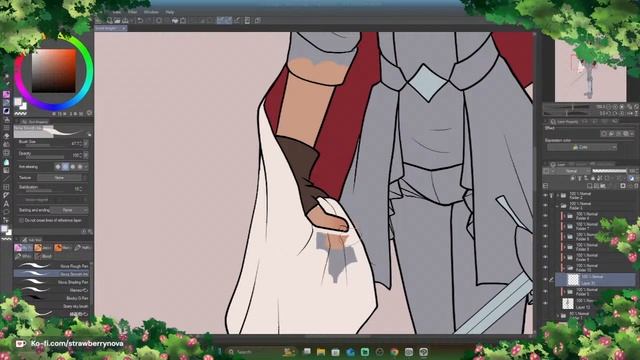Open the Filter menu

pyautogui.click(x=133, y=12)
